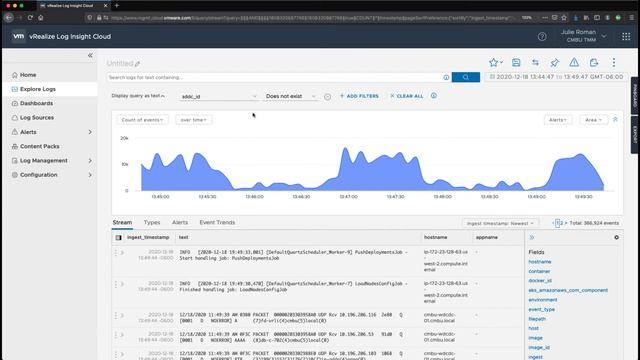640x360 pixels.
Task: Open the over time dropdown
Action: (194, 120)
